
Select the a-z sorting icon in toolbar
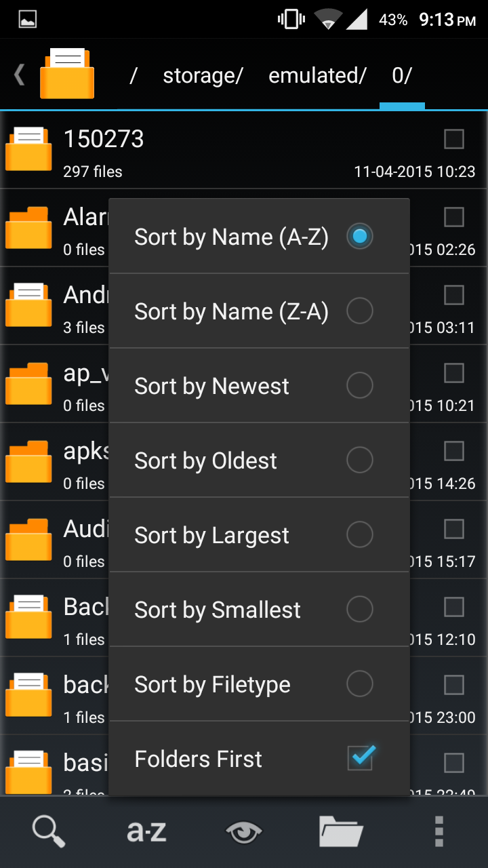[x=145, y=830]
